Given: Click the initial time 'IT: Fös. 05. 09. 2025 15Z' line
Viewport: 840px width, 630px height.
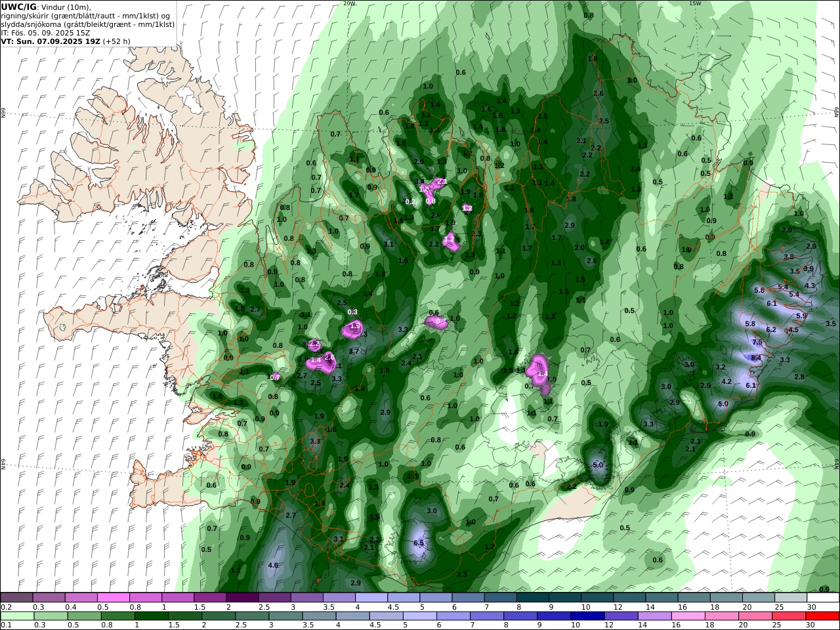Looking at the screenshot, I should (45, 32).
